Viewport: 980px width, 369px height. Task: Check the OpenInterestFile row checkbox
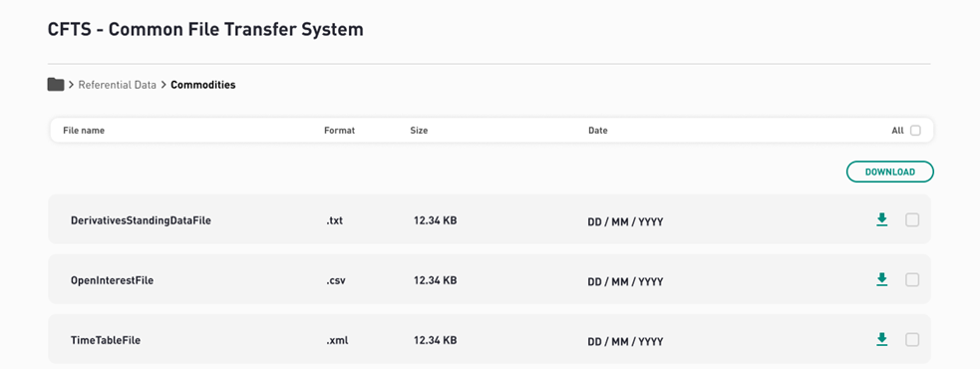click(x=912, y=279)
